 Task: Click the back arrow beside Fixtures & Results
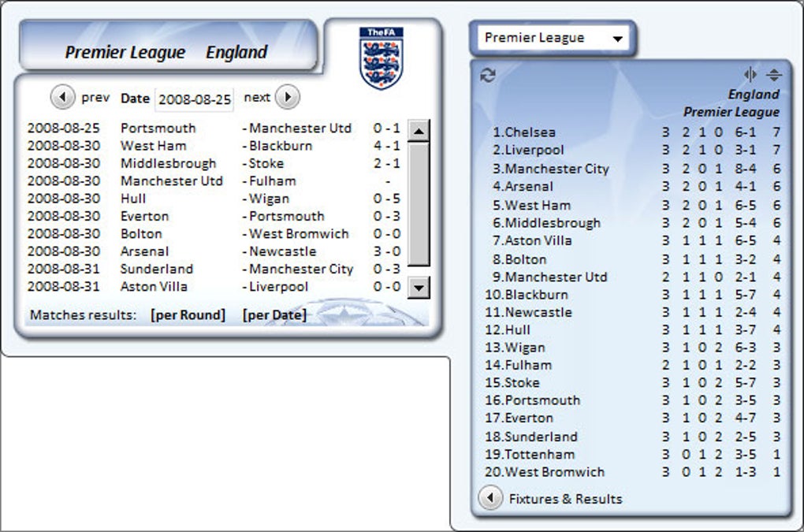tap(490, 498)
